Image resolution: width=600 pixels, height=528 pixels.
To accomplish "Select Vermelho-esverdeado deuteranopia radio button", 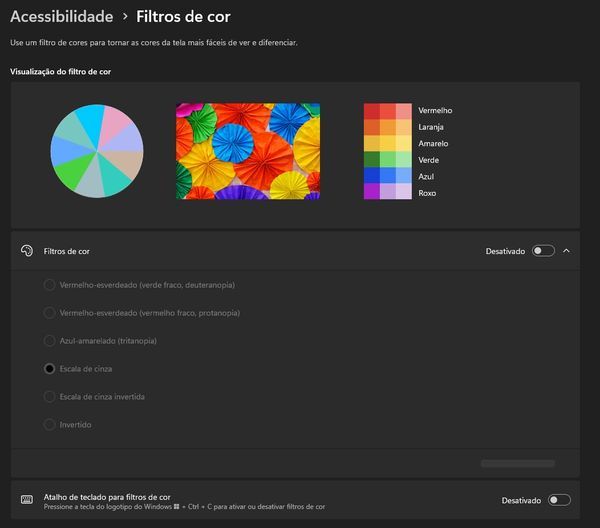I will tap(50, 285).
